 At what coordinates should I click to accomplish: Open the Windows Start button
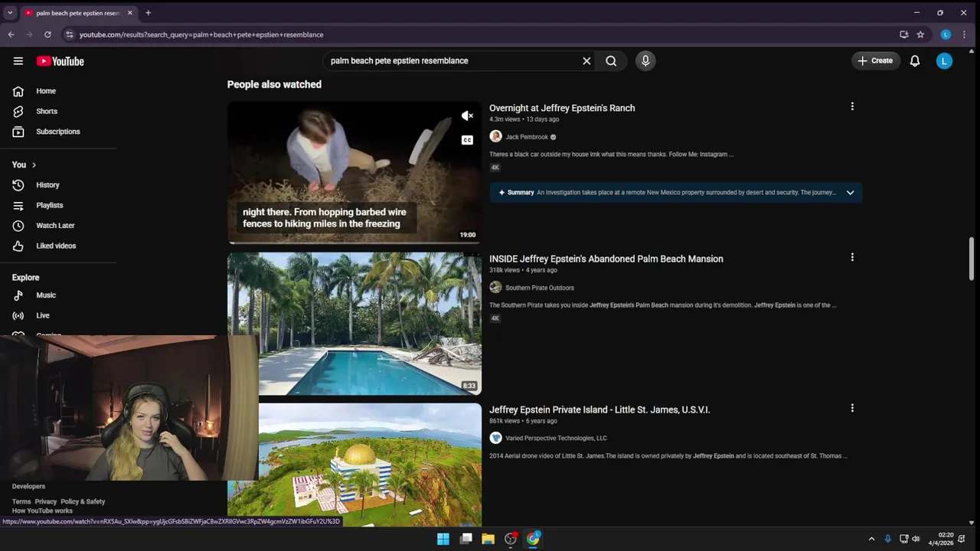[x=443, y=540]
